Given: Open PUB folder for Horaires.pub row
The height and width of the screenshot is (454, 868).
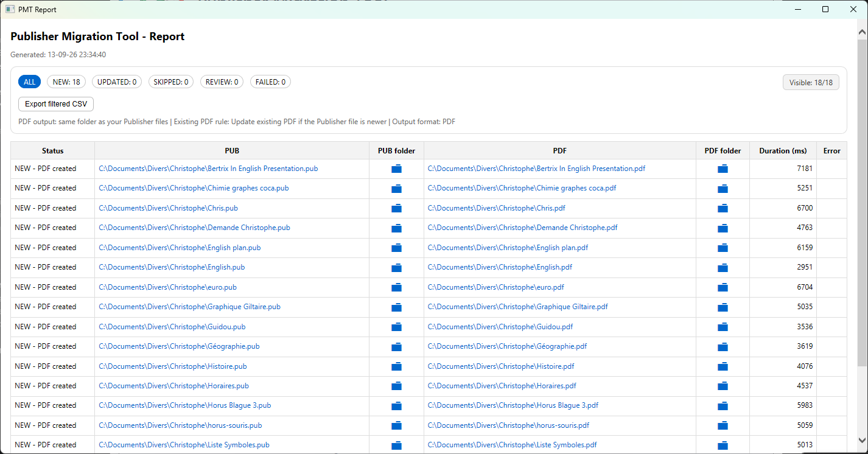Looking at the screenshot, I should coord(396,386).
